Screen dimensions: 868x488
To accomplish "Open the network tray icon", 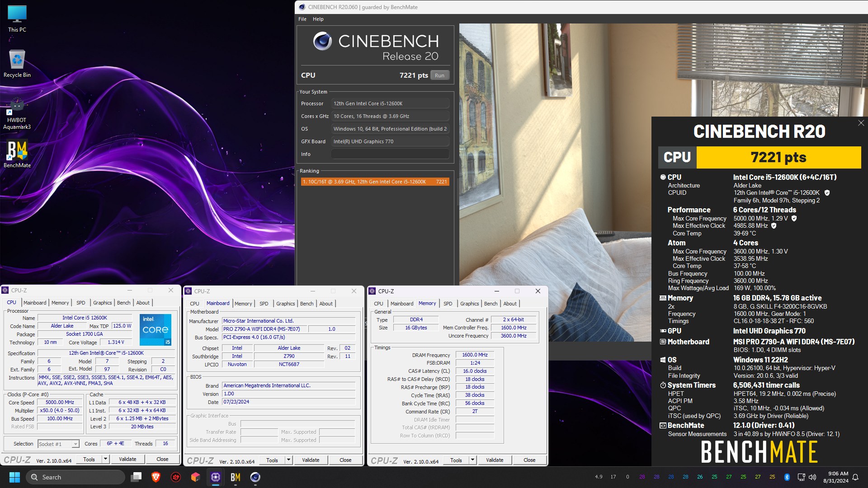I will coord(801,477).
